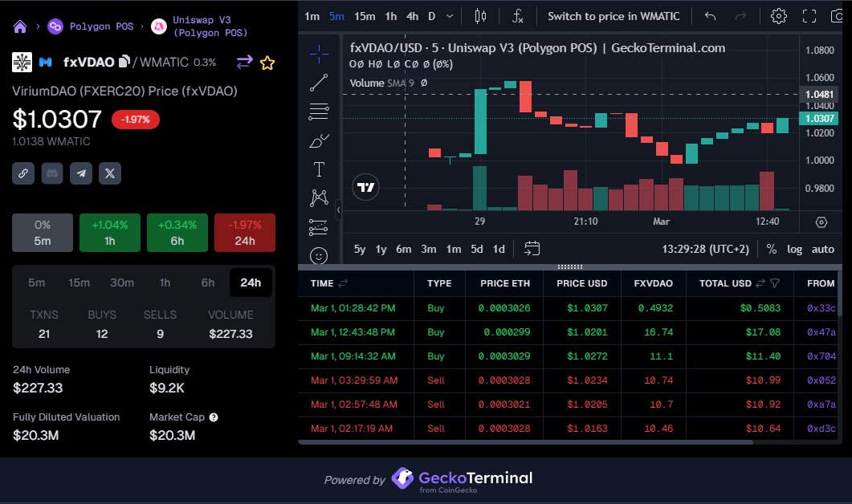Open the chart settings gear
Image resolution: width=852 pixels, height=504 pixels.
pos(779,16)
